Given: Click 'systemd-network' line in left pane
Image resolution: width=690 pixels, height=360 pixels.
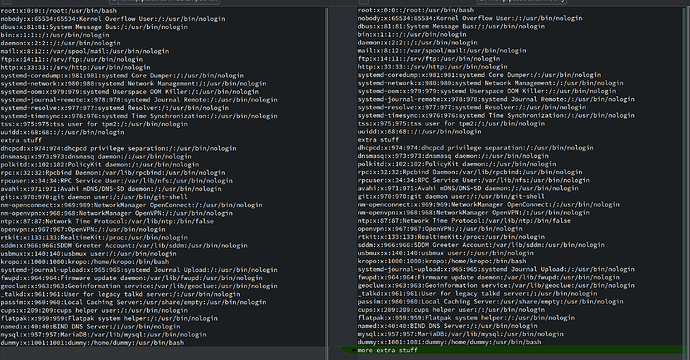Looking at the screenshot, I should point(133,84).
